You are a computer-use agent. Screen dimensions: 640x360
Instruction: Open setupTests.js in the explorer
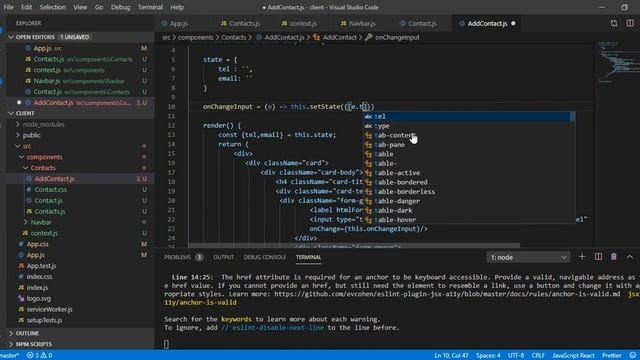point(44,320)
